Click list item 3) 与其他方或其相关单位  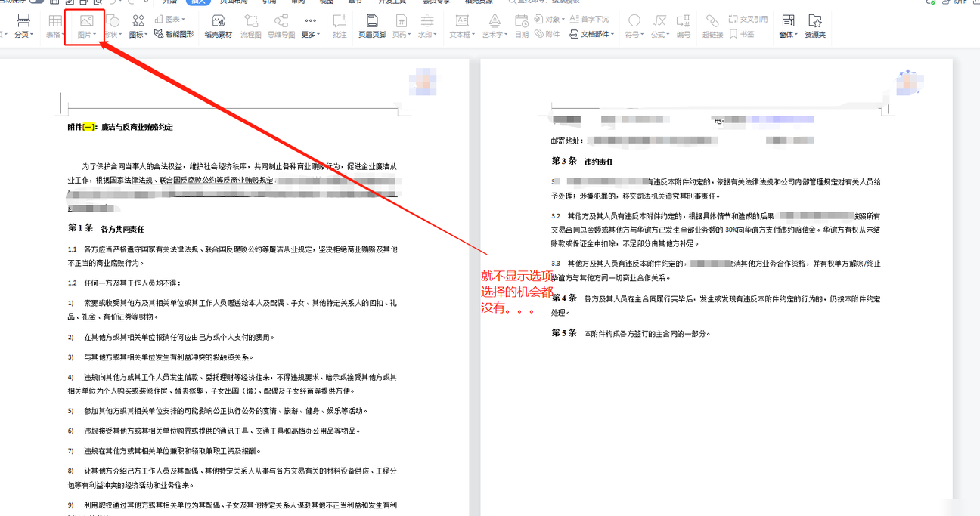point(161,357)
